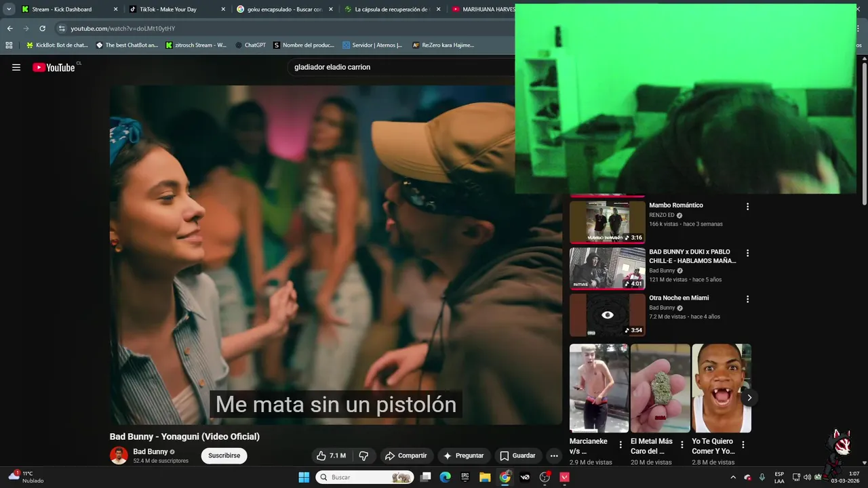Open Yo Te Quiero Comer short thumbnail
This screenshot has height=488, width=868.
click(722, 388)
